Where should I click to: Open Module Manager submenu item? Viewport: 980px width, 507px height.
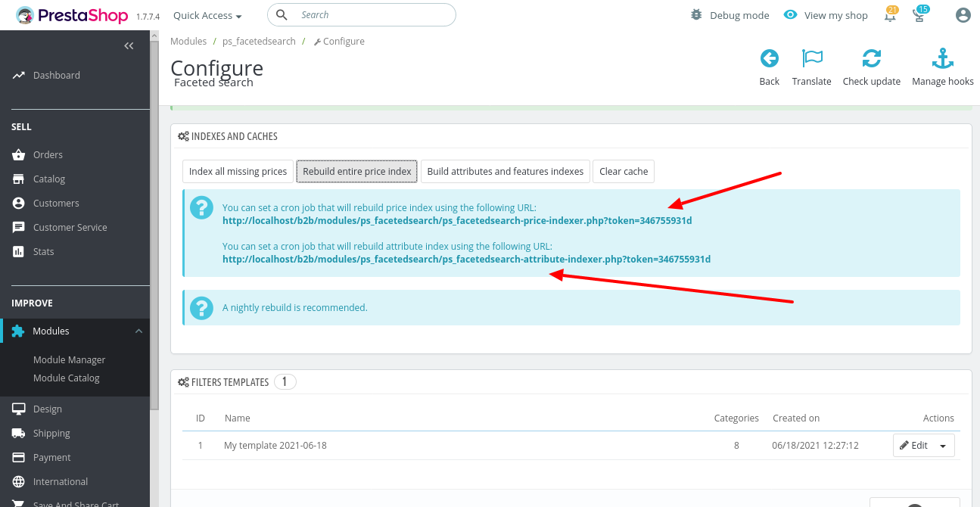pyautogui.click(x=69, y=359)
